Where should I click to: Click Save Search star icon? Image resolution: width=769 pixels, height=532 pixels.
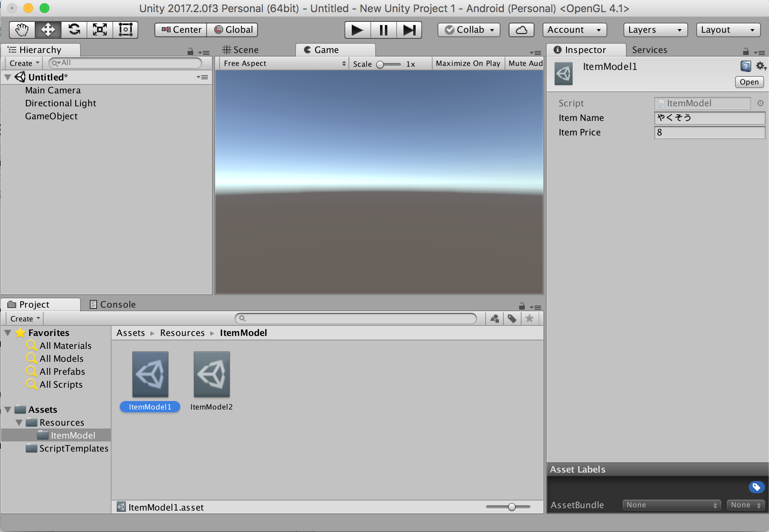530,319
